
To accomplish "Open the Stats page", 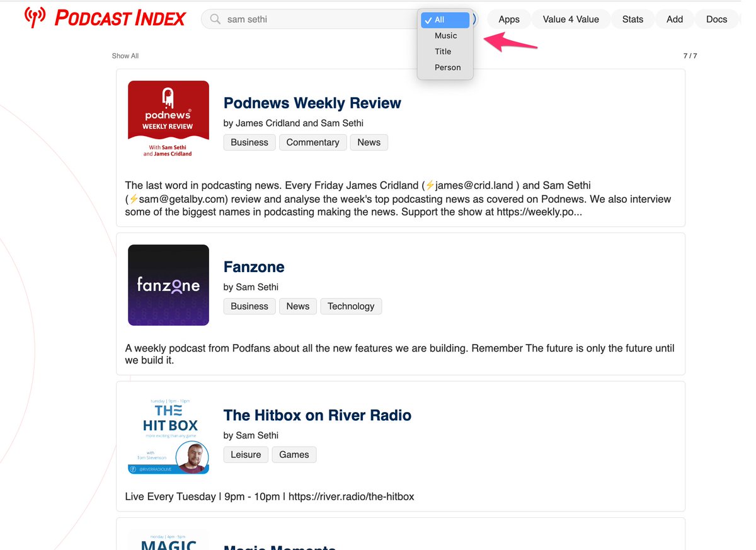I will [633, 19].
